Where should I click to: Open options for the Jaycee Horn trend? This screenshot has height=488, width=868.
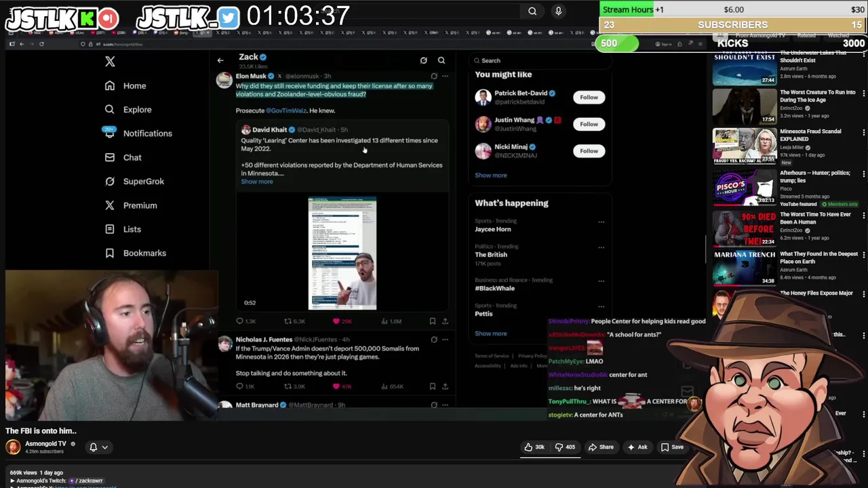tap(601, 222)
